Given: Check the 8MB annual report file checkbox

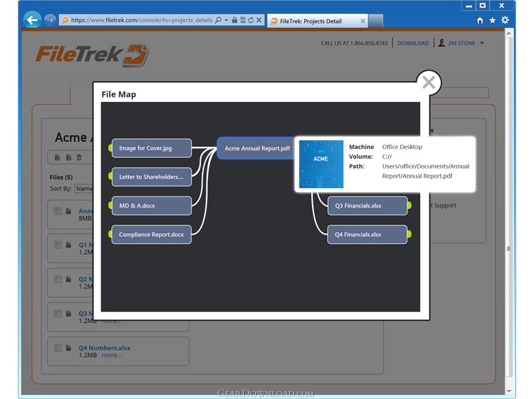Looking at the screenshot, I should pos(58,211).
